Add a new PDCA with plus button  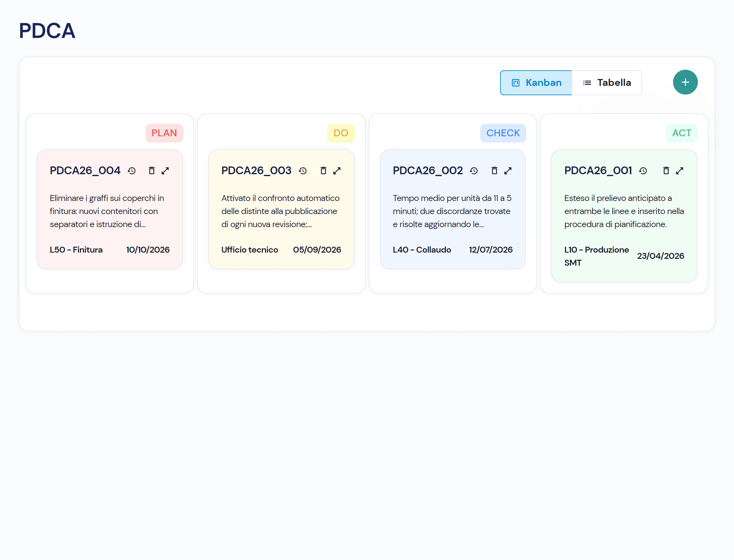(x=685, y=82)
